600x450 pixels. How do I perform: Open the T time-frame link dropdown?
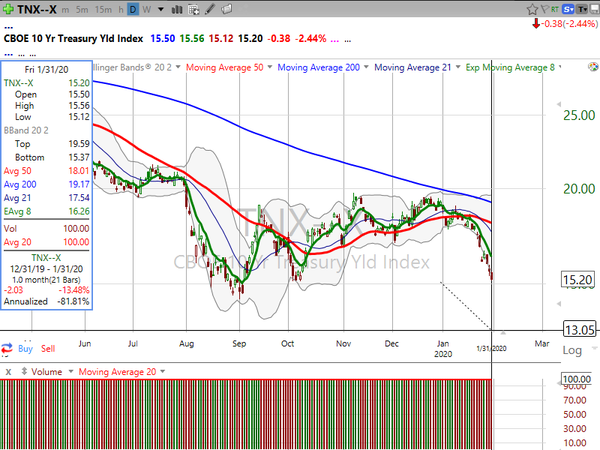582,9
